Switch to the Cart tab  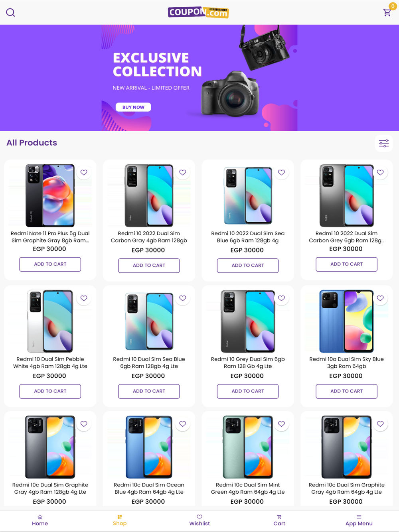pyautogui.click(x=279, y=520)
